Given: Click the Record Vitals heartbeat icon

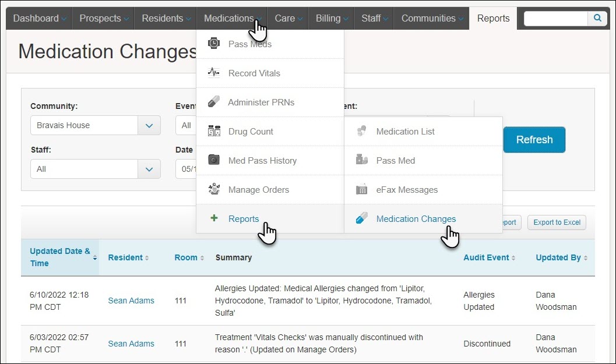Looking at the screenshot, I should [214, 73].
